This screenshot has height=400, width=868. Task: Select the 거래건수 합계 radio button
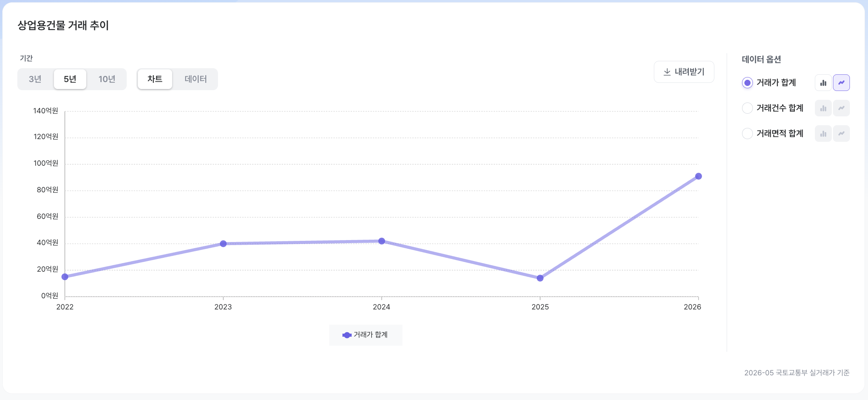pos(747,108)
